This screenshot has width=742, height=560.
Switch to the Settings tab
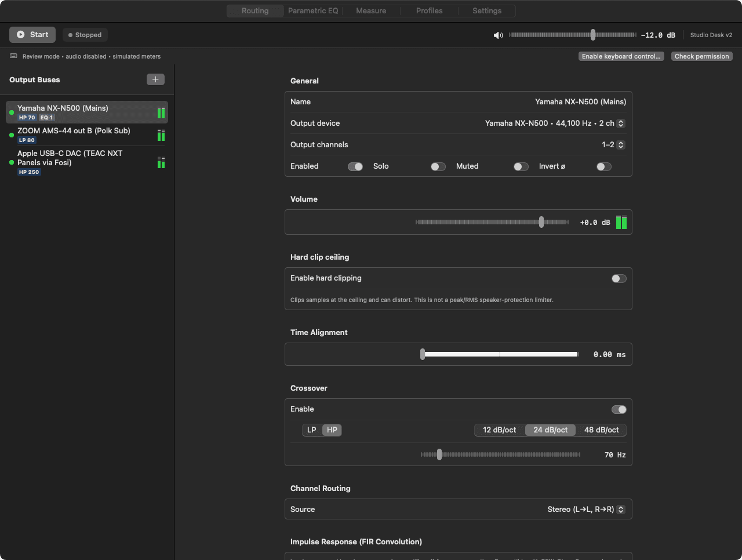(x=487, y=11)
